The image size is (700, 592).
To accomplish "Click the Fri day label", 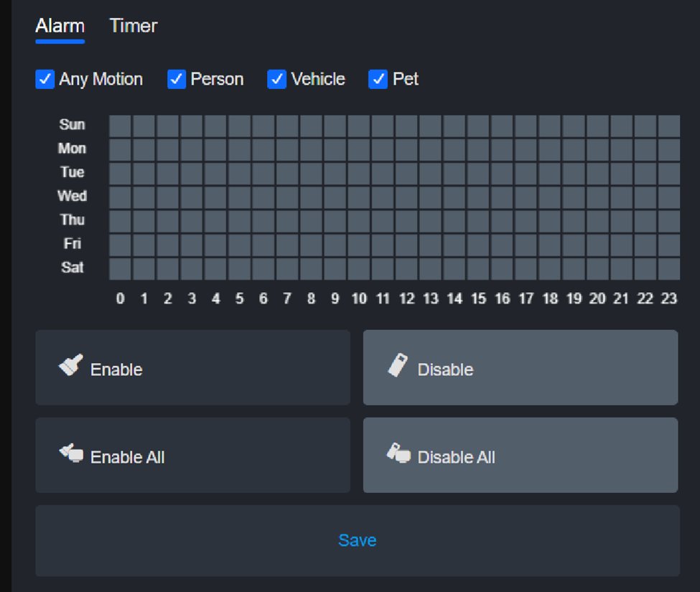I will (x=72, y=243).
